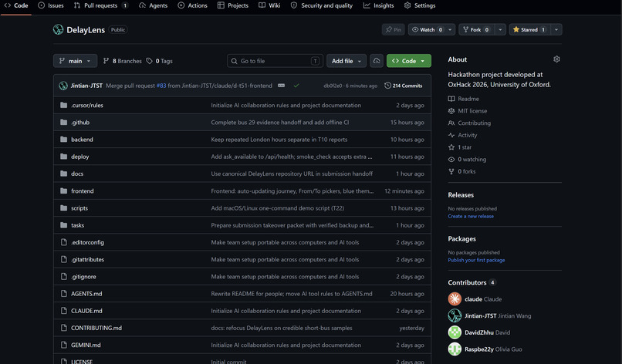Open the Code tab
Image resolution: width=622 pixels, height=364 pixels.
coord(16,5)
